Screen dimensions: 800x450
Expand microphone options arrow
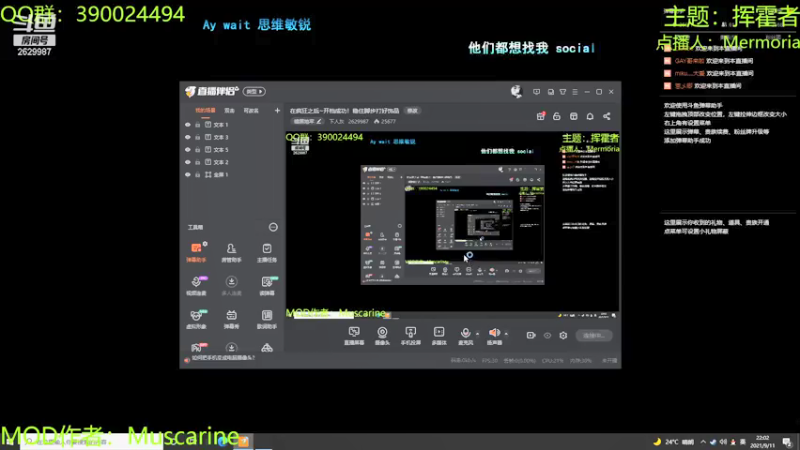tap(478, 334)
